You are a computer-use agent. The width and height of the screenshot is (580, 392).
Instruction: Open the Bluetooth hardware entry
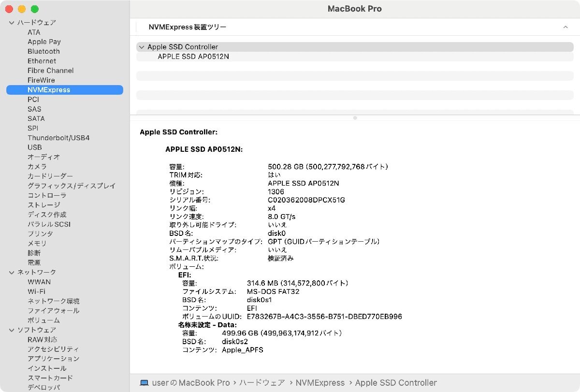43,51
